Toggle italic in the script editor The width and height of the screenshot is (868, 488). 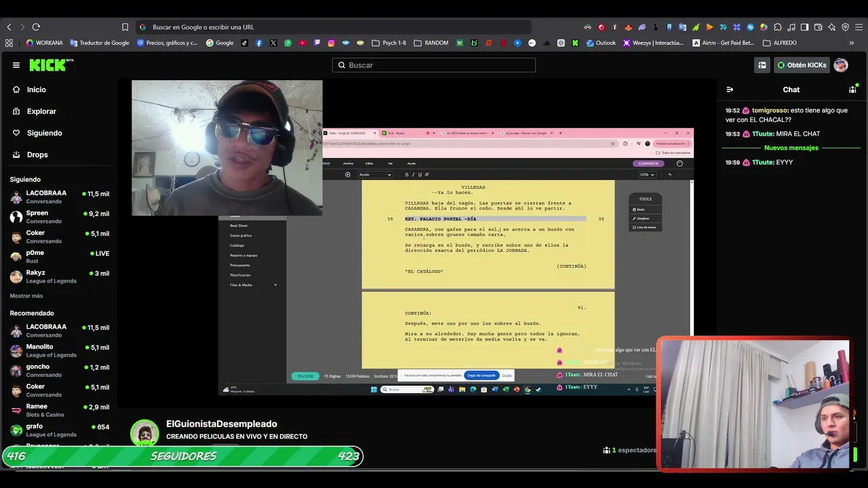click(x=414, y=175)
